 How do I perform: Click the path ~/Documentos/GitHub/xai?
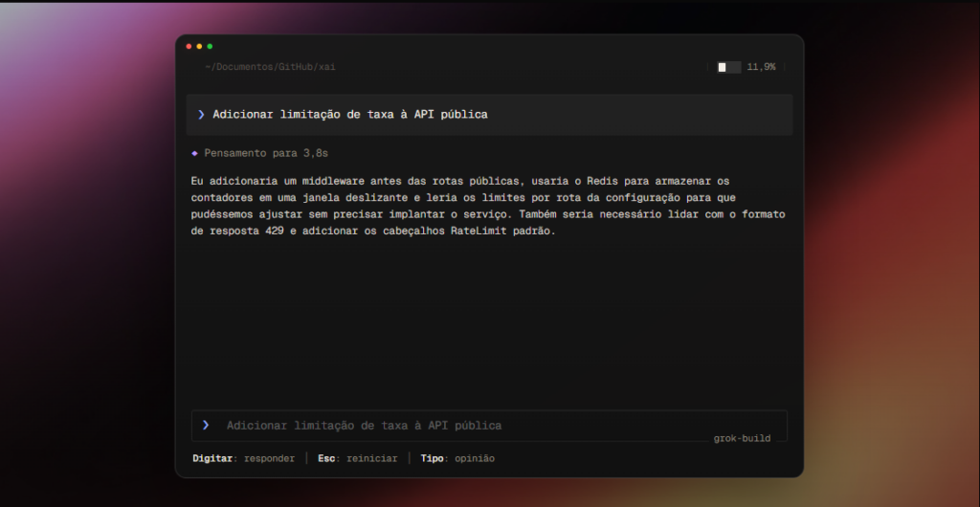(x=270, y=67)
